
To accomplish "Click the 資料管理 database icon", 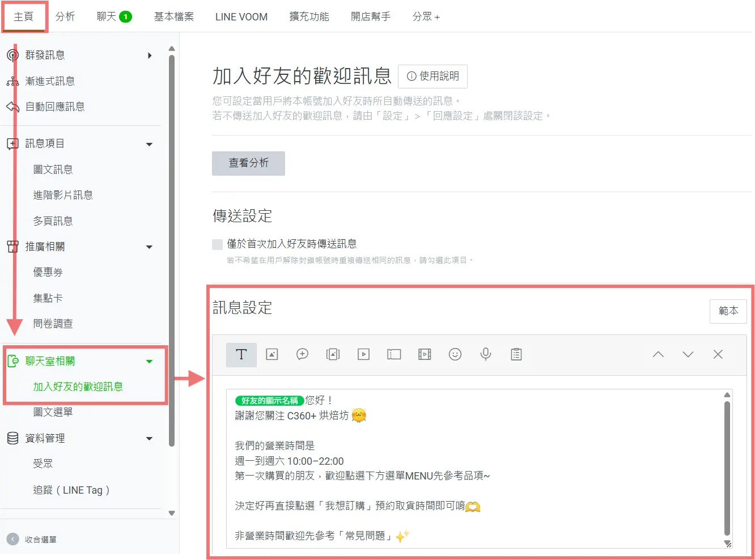I will (12, 438).
